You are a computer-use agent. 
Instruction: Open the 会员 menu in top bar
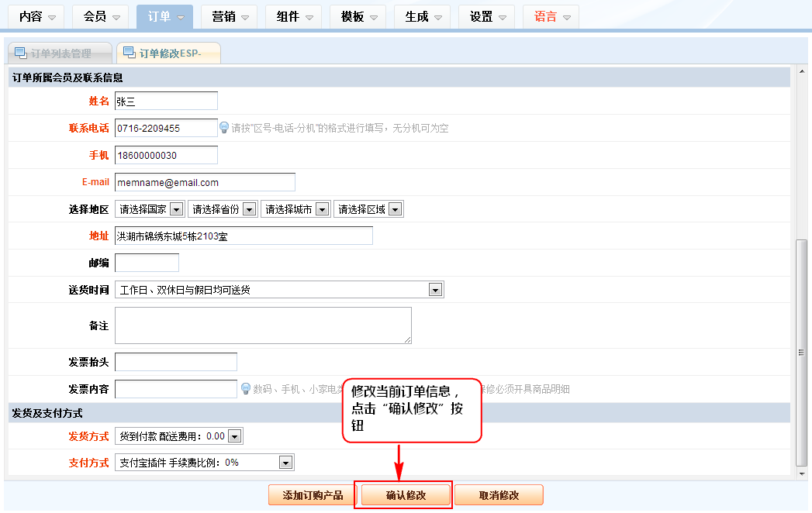(x=100, y=16)
